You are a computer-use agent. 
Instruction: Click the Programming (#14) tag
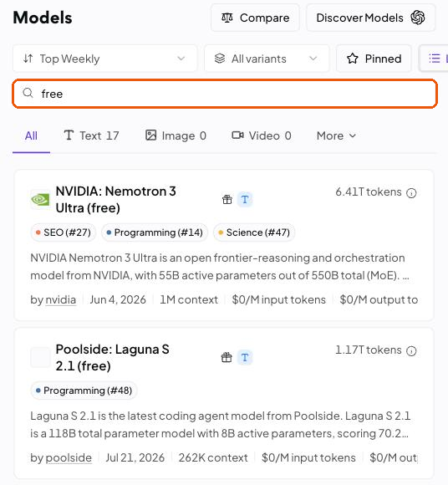click(x=155, y=232)
